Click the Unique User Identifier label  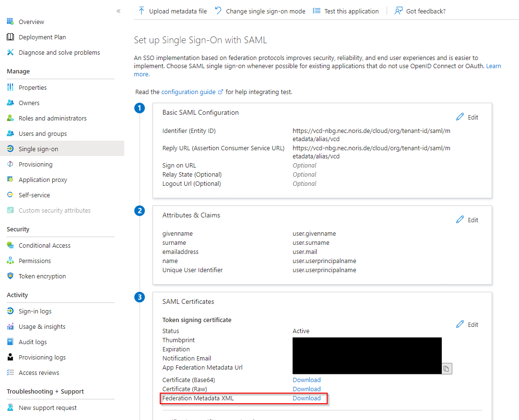tap(193, 270)
